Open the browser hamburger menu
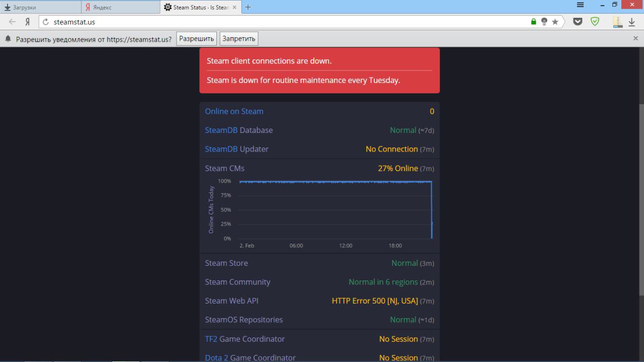 pos(580,5)
